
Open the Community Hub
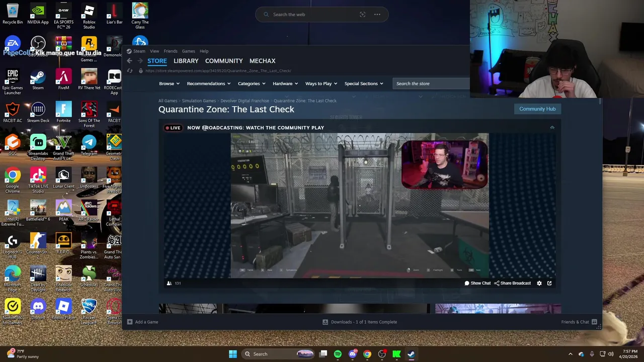(x=537, y=109)
